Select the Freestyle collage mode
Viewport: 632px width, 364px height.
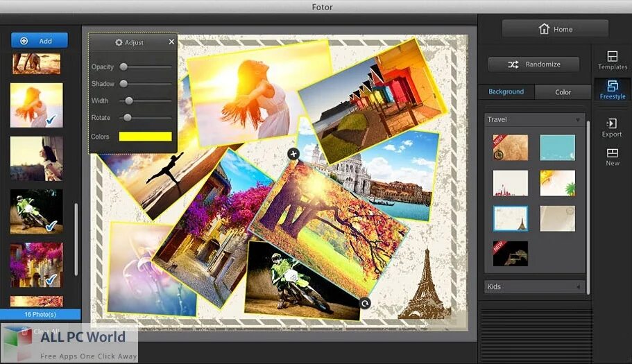[x=613, y=89]
